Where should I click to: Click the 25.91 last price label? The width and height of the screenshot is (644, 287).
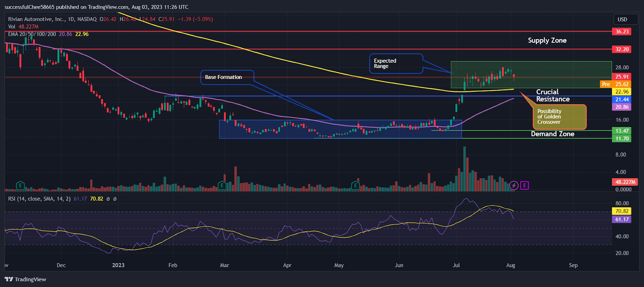(622, 77)
